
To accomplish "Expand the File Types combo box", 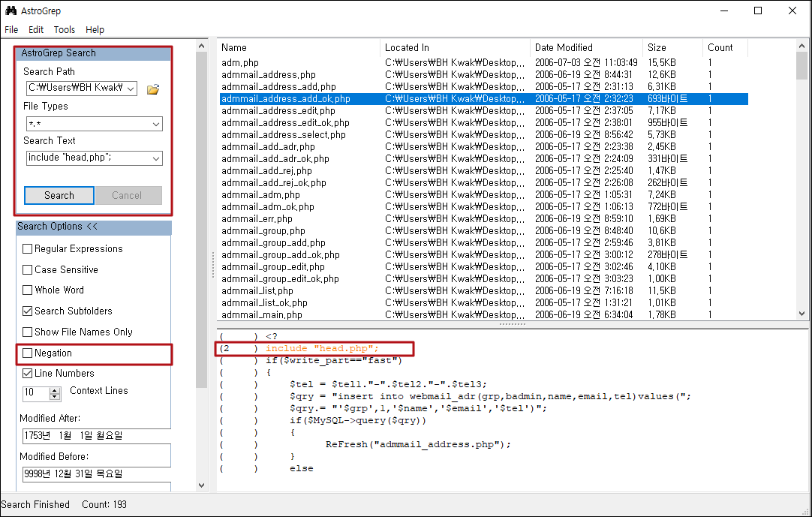I will pos(156,124).
